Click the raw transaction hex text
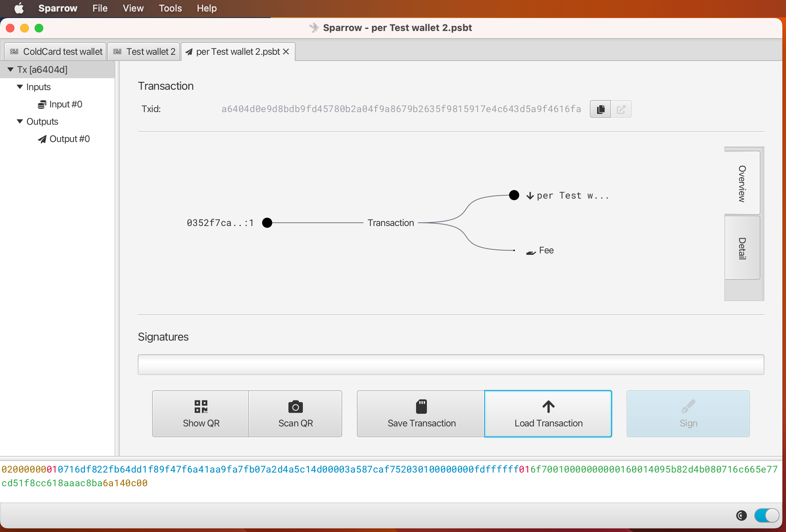Screen dimensions: 786x532 point(390,476)
